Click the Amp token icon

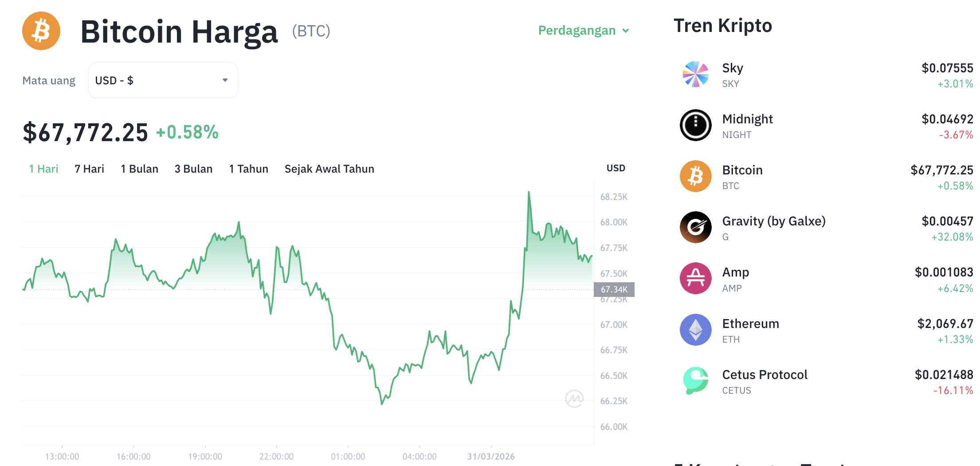(x=695, y=278)
